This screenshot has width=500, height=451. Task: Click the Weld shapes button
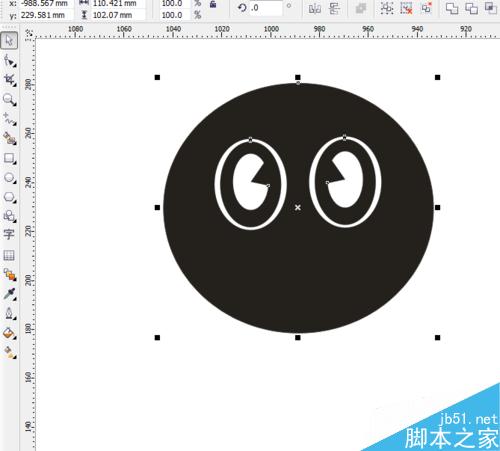(452, 8)
